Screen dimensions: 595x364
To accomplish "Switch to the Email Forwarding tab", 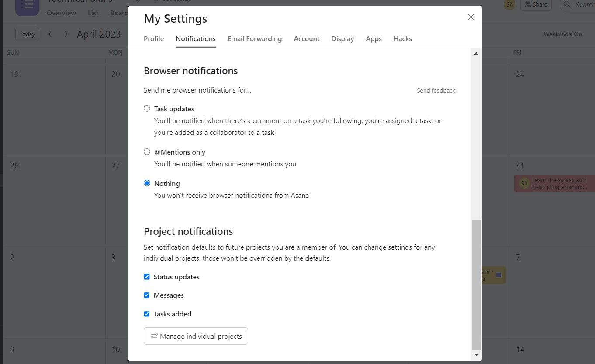I will 255,38.
